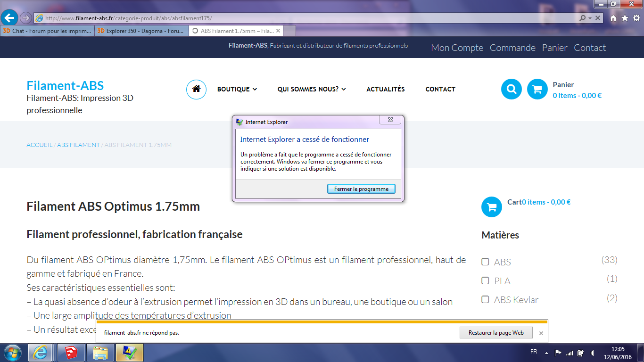Click the Filament-ABS site logo title
644x362 pixels.
coord(65,86)
